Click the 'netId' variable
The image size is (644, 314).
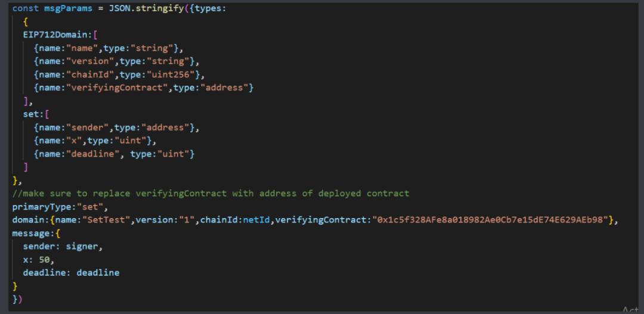click(256, 220)
